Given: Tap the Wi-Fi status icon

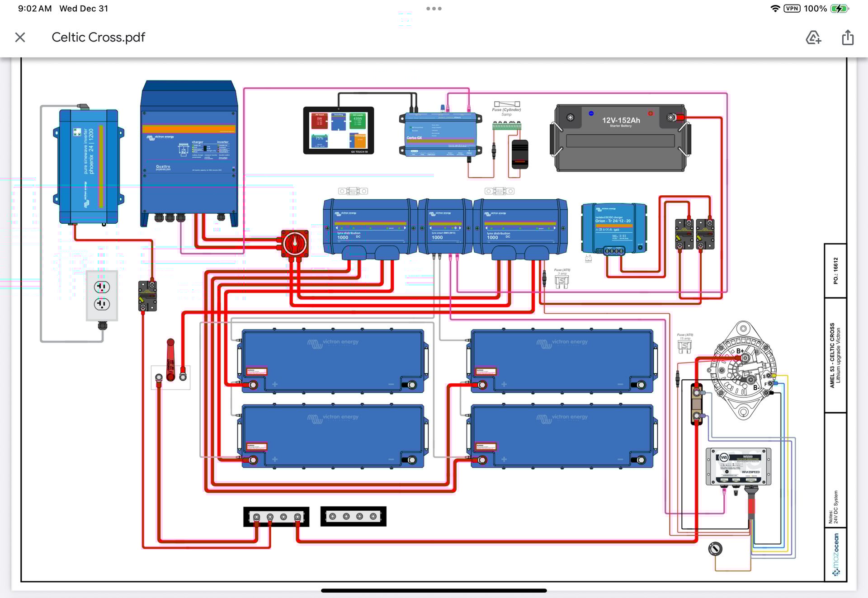Looking at the screenshot, I should (775, 9).
